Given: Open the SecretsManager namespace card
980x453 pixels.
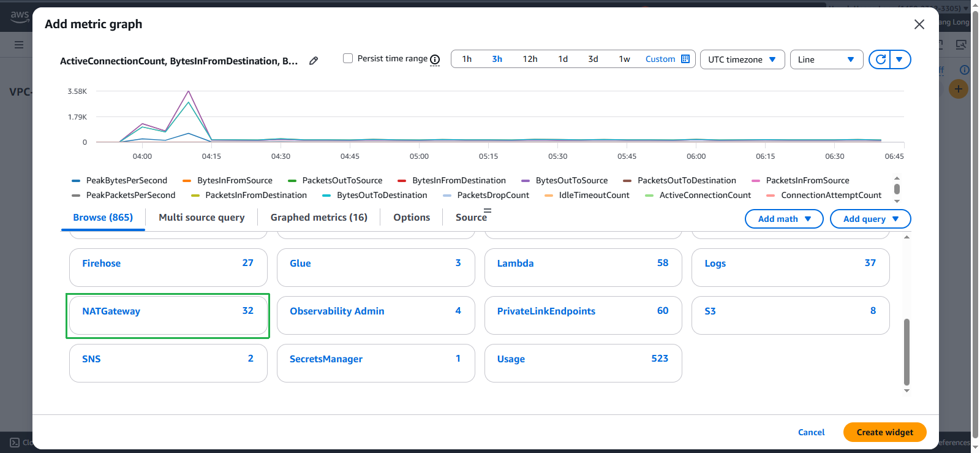Looking at the screenshot, I should click(x=376, y=364).
